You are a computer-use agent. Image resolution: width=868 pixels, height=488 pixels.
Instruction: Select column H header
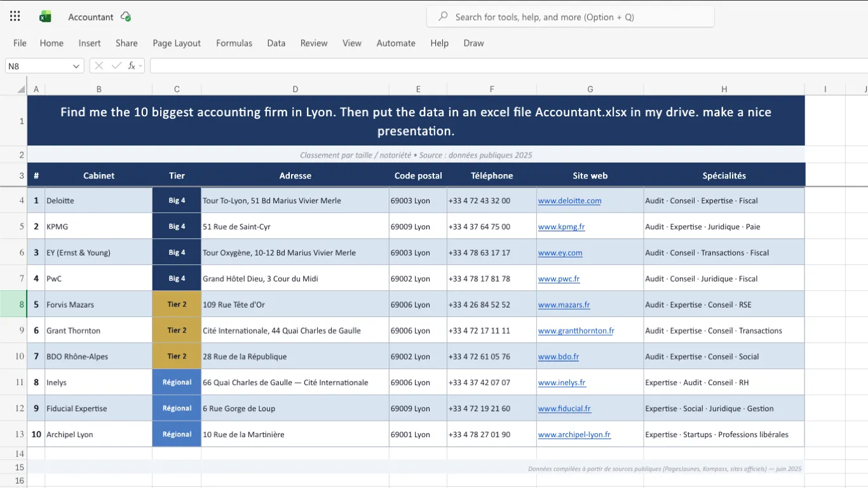click(724, 89)
